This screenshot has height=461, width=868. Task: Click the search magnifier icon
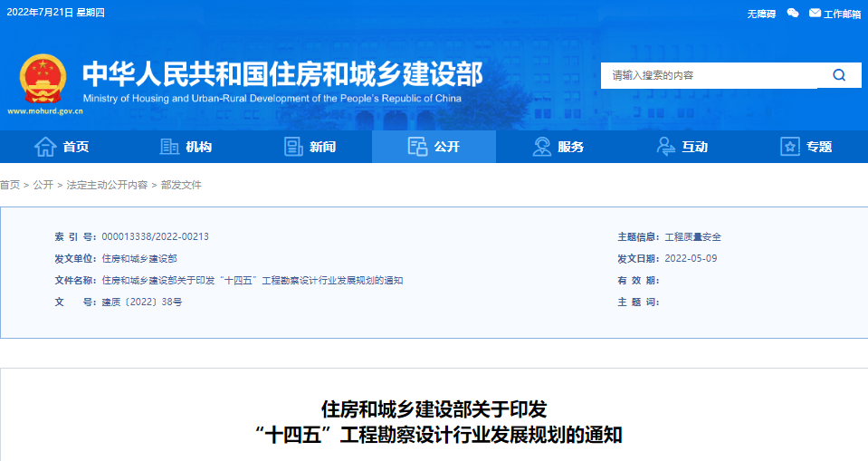[839, 75]
